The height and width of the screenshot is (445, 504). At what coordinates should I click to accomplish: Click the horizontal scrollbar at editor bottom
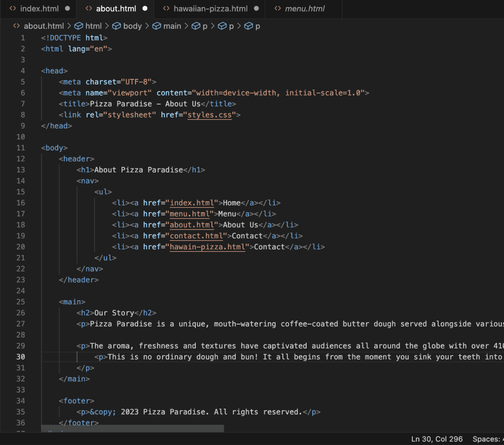133,429
